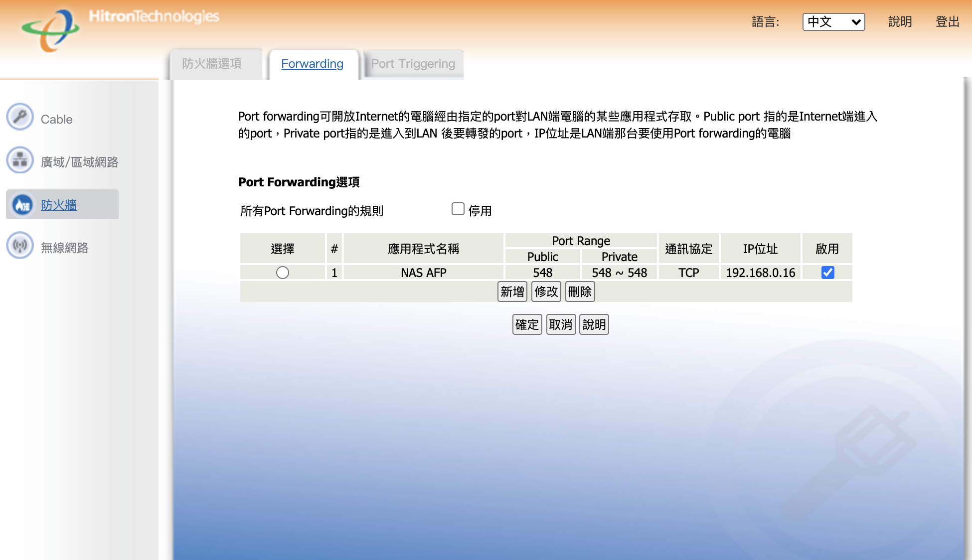
Task: Select the NAS AFP rule radio button
Action: coord(283,273)
